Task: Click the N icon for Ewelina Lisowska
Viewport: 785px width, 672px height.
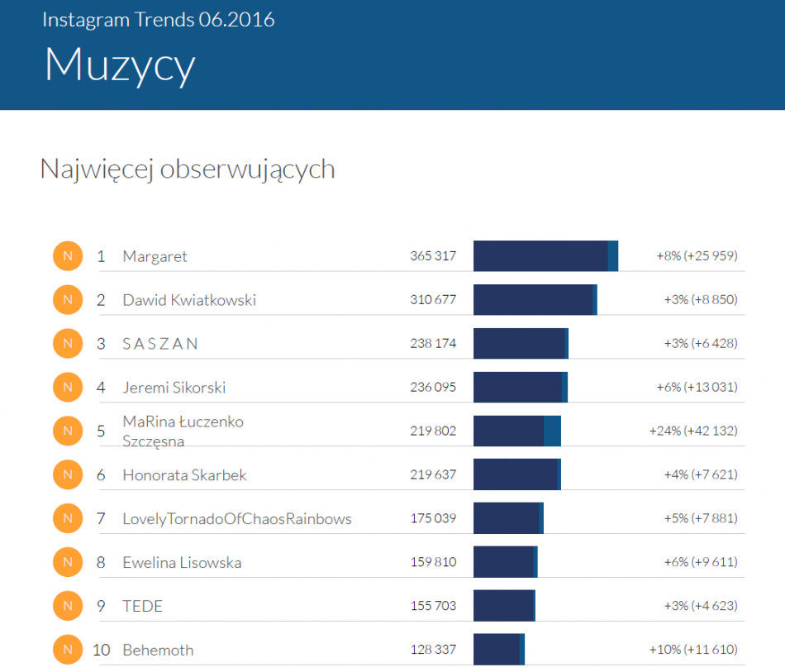Action: (x=68, y=562)
